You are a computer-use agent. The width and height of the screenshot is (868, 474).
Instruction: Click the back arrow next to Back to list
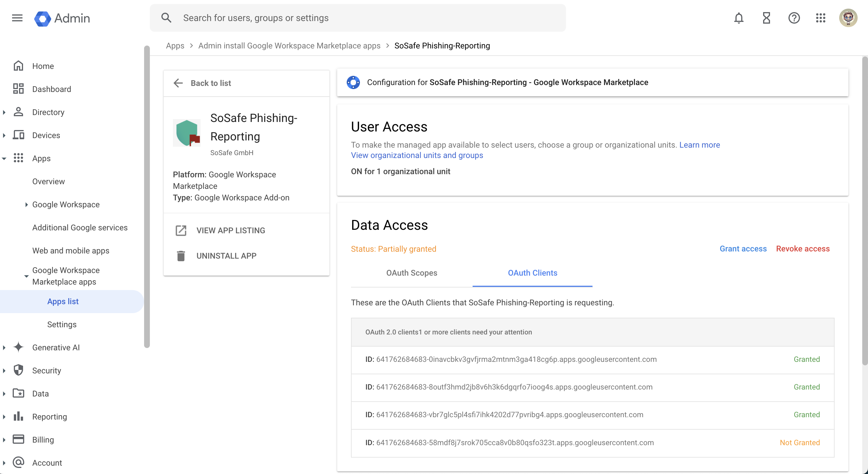[x=178, y=83]
